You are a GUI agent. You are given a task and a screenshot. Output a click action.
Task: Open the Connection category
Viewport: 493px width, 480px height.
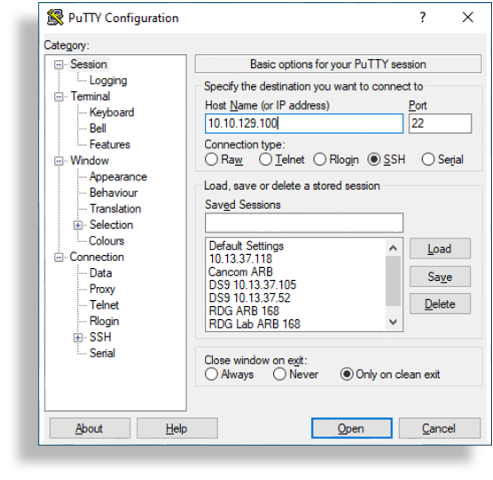[97, 257]
